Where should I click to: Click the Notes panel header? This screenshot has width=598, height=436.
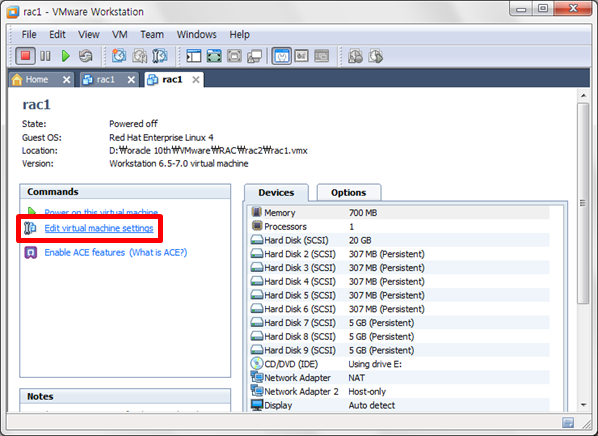click(125, 396)
